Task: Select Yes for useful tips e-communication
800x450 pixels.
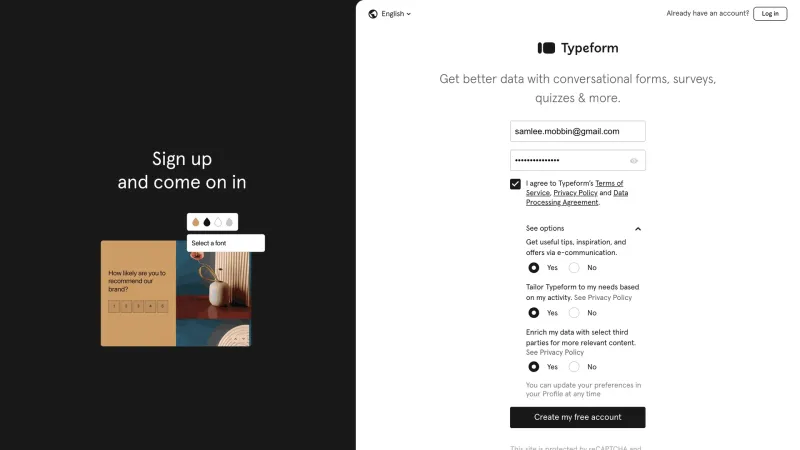Action: coord(534,267)
